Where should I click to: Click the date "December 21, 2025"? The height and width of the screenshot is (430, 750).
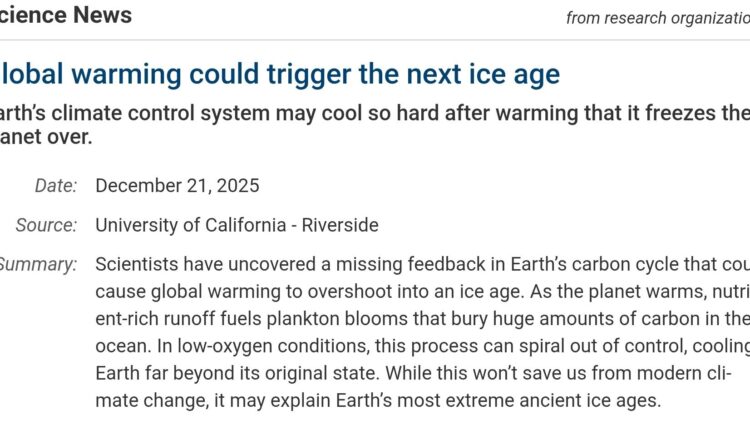coord(177,185)
